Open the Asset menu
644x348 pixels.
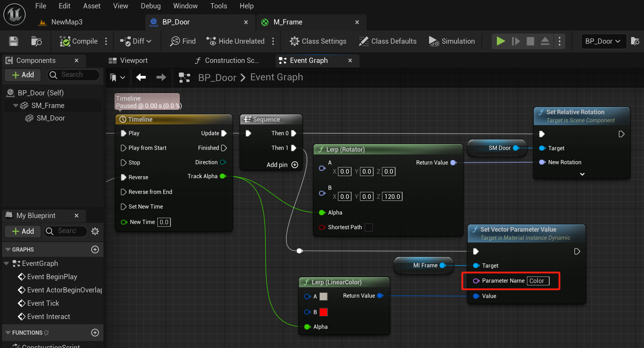[92, 6]
